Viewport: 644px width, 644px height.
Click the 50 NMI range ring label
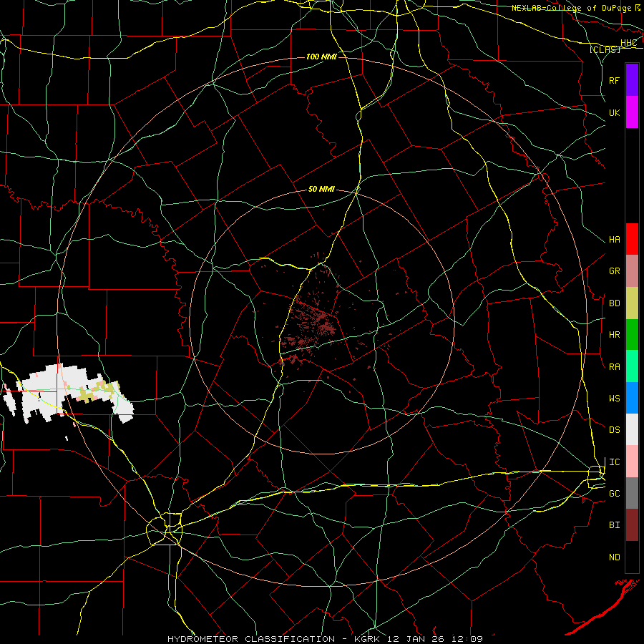[x=321, y=189]
